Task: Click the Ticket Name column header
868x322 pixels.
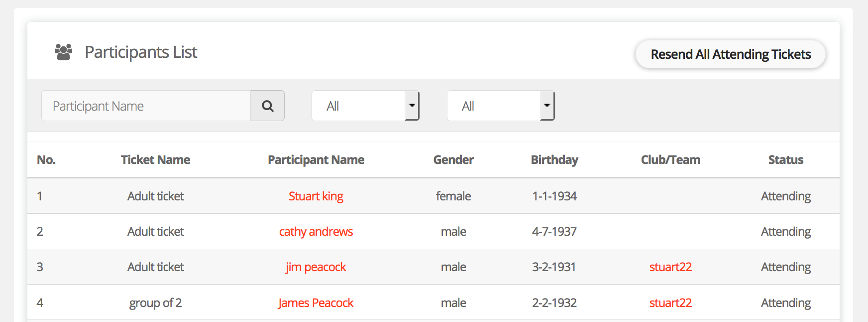Action: pos(155,160)
